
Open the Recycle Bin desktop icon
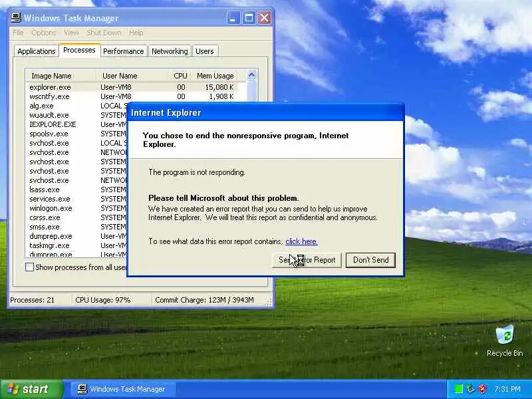[505, 340]
